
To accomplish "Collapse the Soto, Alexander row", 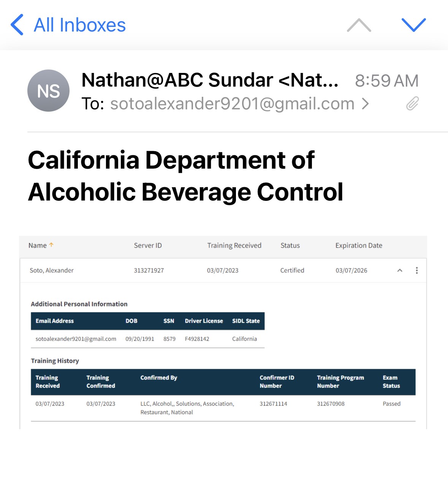I will tap(400, 270).
